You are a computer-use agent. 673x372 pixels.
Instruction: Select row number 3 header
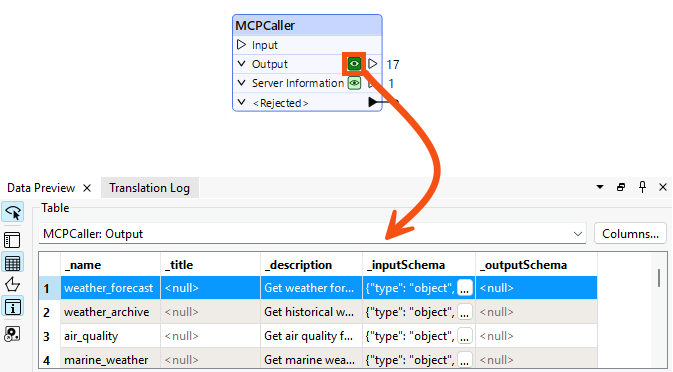click(x=50, y=336)
